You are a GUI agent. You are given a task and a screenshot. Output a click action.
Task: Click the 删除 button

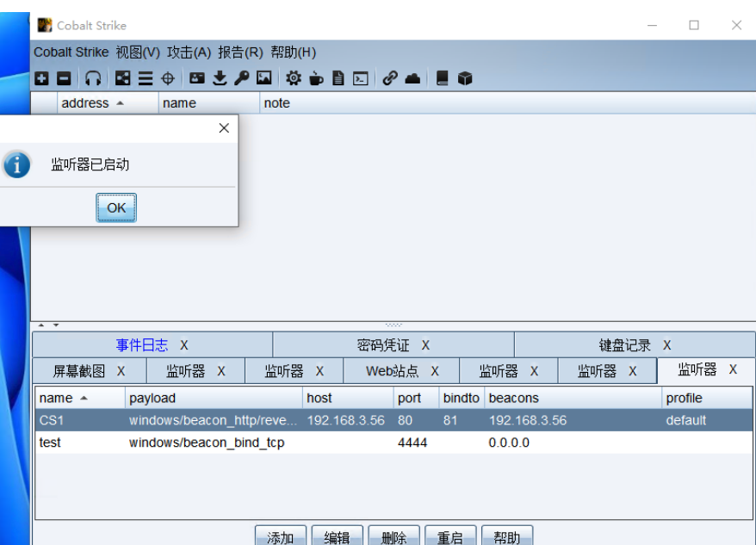tap(393, 536)
